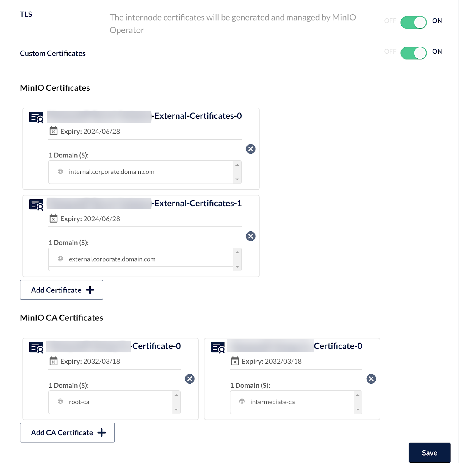476x463 pixels.
Task: Disable the Custom Certificates toggle
Action: [413, 53]
